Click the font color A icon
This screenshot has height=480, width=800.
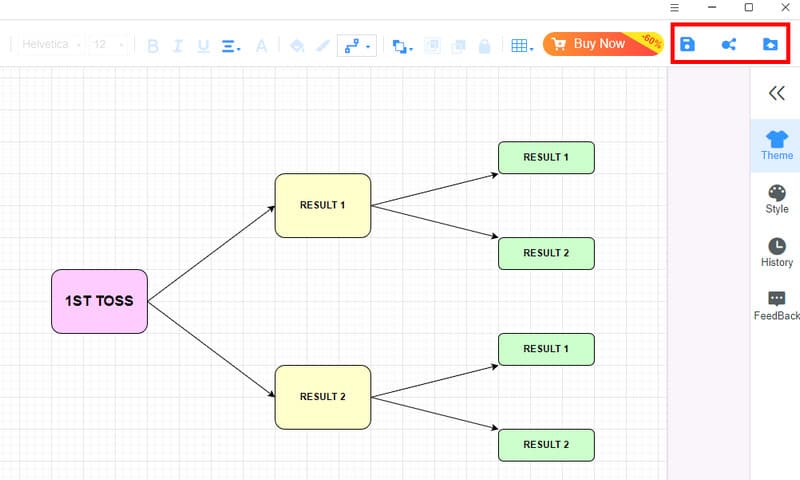pos(261,46)
